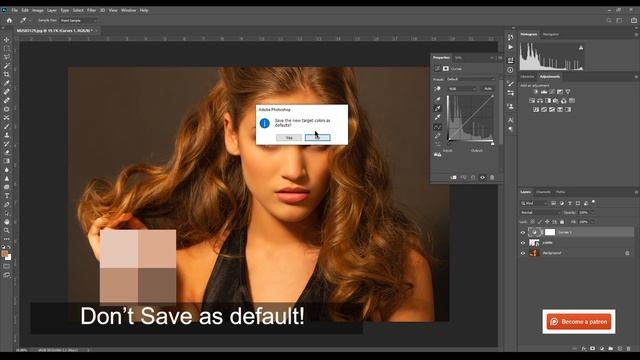
Task: Open the Sample Size dropdown in options bar
Action: [78, 20]
